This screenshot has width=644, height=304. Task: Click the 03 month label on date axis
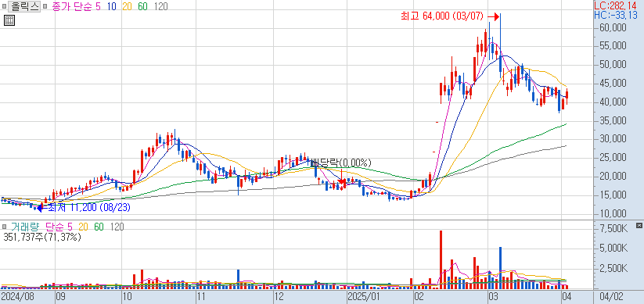click(x=493, y=296)
